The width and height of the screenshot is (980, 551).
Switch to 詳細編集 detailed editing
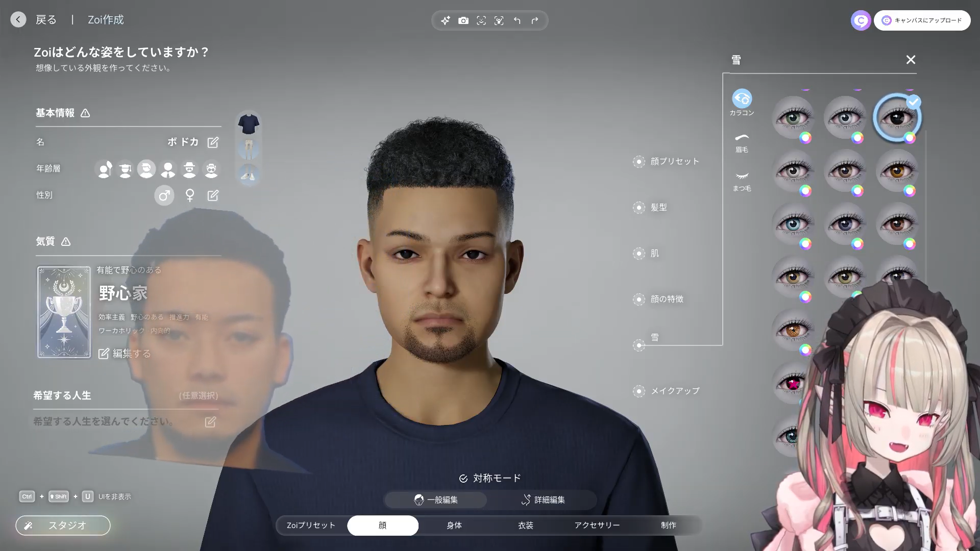point(543,500)
